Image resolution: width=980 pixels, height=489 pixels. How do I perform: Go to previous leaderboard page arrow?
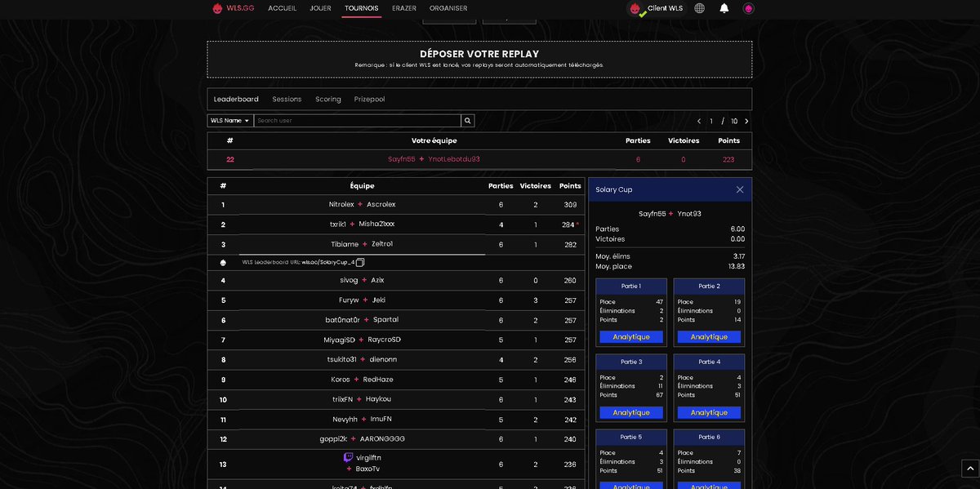(698, 121)
